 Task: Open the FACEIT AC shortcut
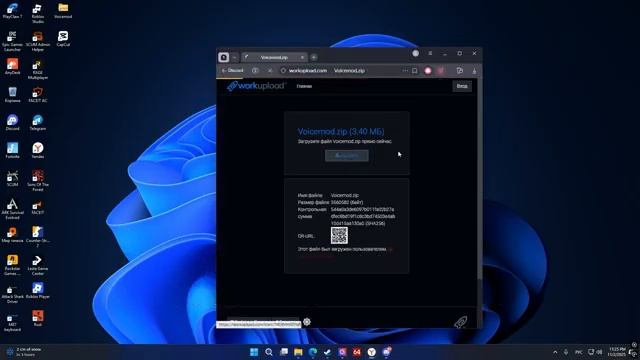[x=38, y=95]
